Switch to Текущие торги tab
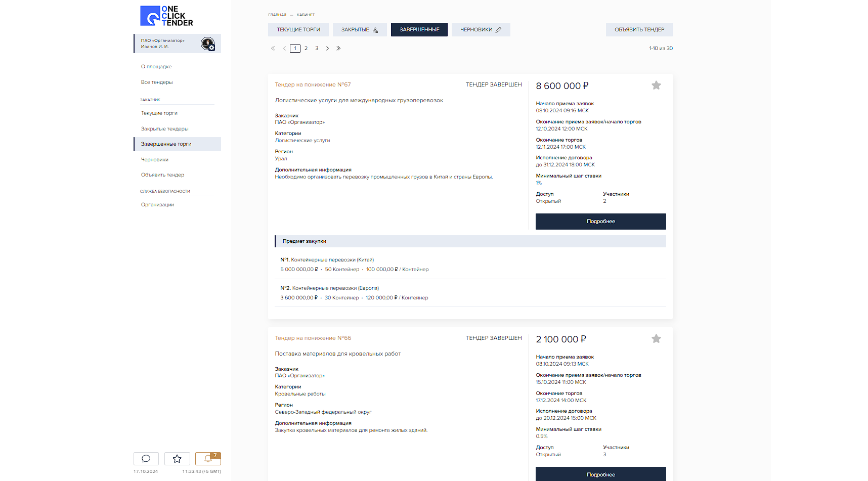The height and width of the screenshot is (481, 868). tap(298, 30)
